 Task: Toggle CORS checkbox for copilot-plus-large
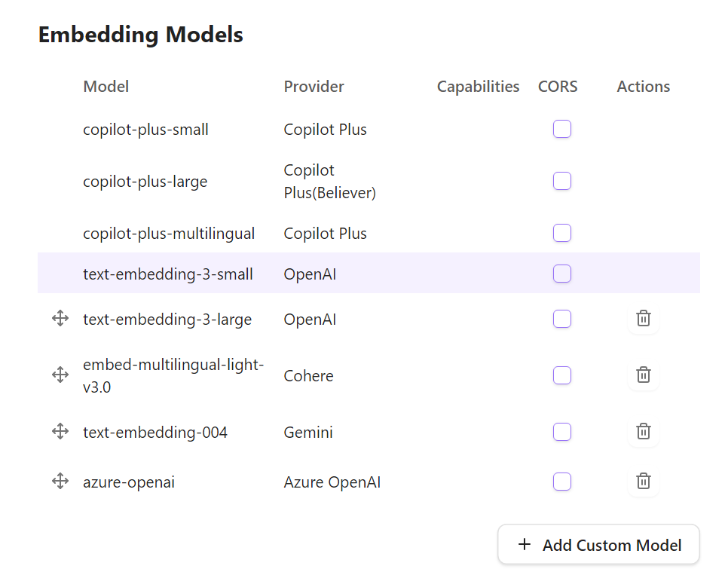point(562,181)
